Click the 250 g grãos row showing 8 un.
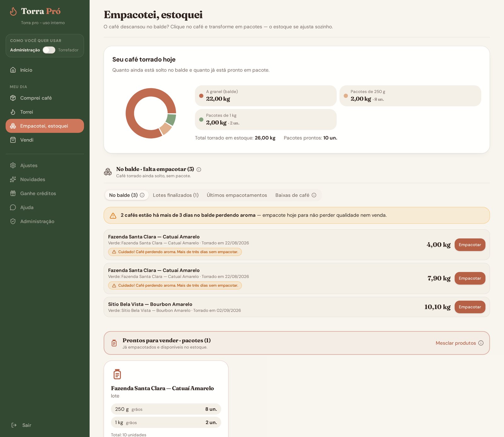504x437 pixels. click(x=166, y=409)
